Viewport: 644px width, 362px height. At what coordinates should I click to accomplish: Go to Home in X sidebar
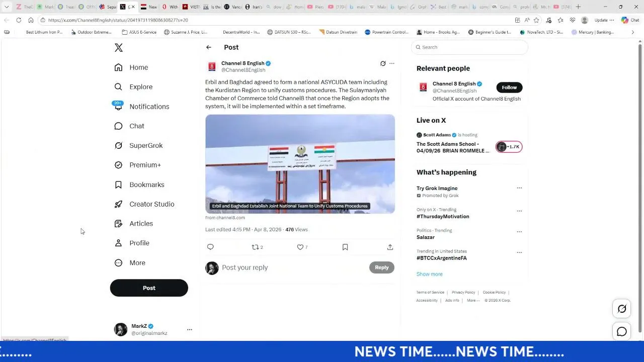(x=131, y=67)
